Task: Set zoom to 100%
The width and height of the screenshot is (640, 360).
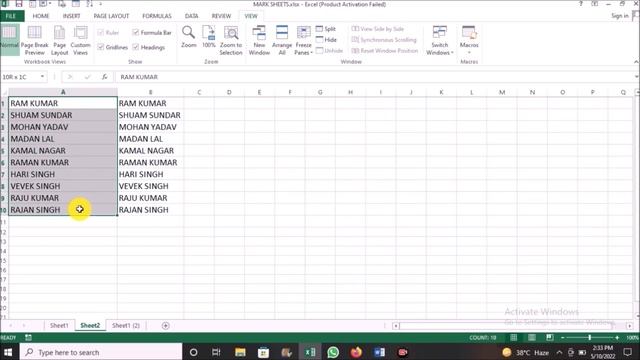Action: click(x=209, y=37)
